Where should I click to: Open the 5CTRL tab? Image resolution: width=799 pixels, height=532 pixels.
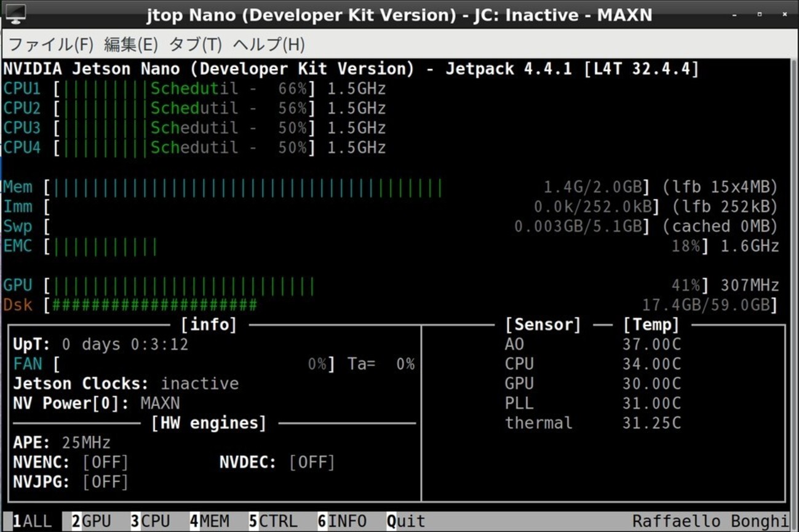pos(273,522)
